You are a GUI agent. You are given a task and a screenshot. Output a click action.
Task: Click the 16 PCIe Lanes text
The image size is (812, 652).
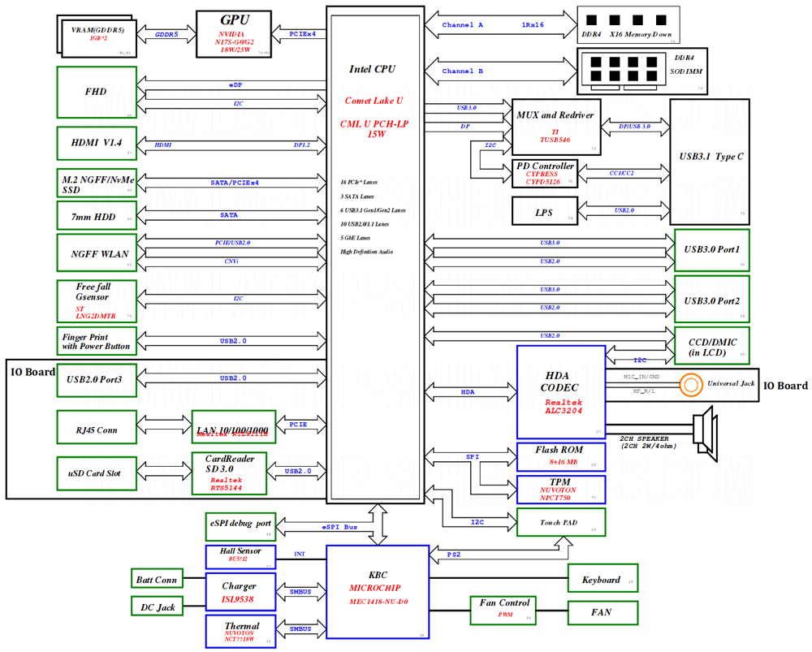(x=359, y=183)
